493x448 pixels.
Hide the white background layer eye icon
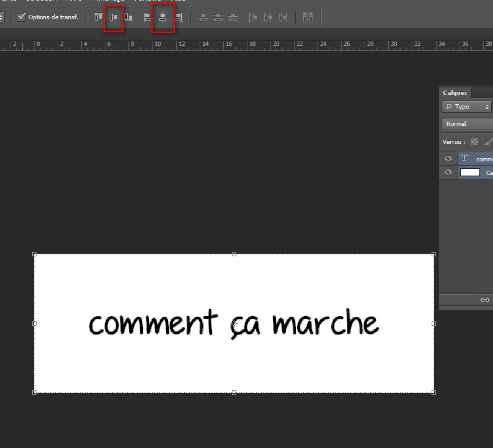[x=448, y=172]
